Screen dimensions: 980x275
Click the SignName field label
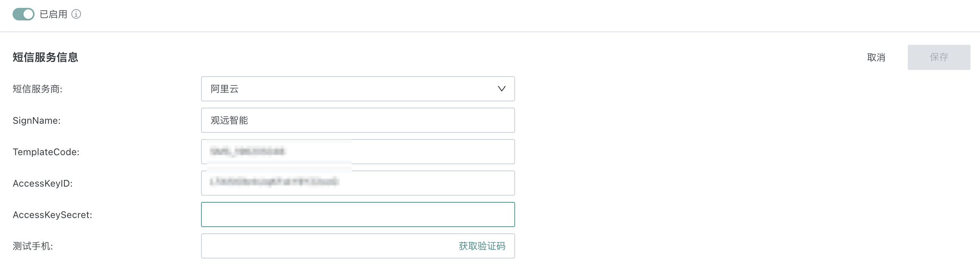click(37, 121)
